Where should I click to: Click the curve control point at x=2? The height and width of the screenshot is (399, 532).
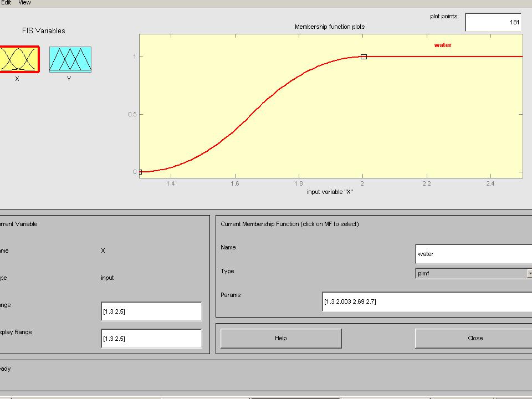364,57
